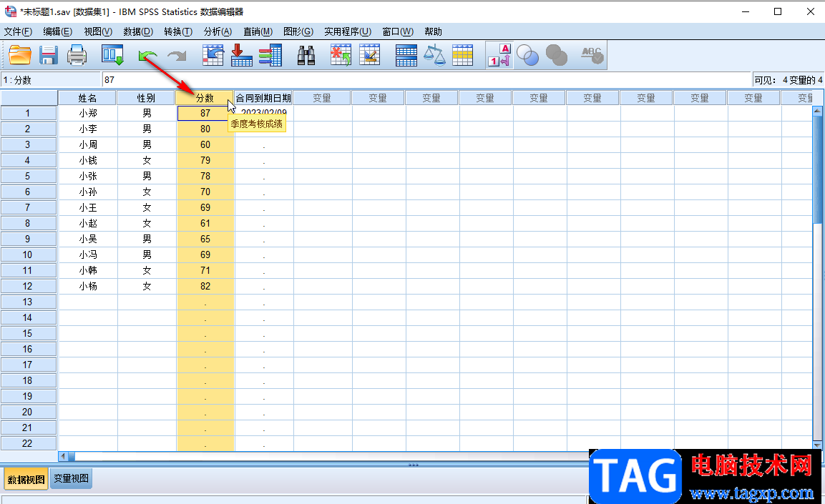Select row header 22
The height and width of the screenshot is (504, 825).
pos(29,443)
